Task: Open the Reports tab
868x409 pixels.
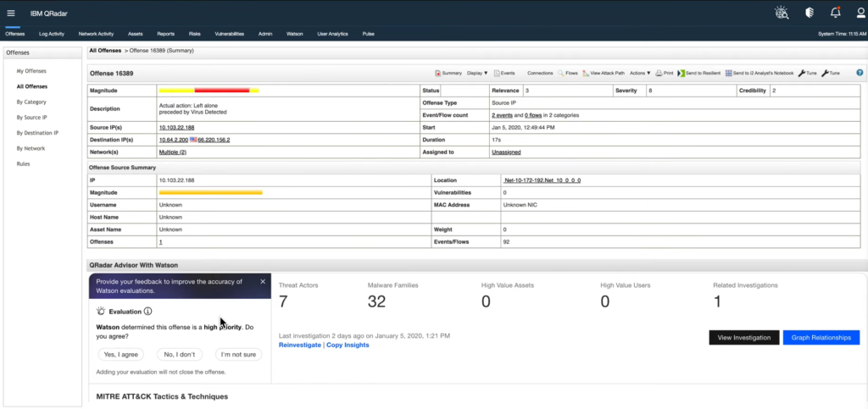Action: click(165, 34)
